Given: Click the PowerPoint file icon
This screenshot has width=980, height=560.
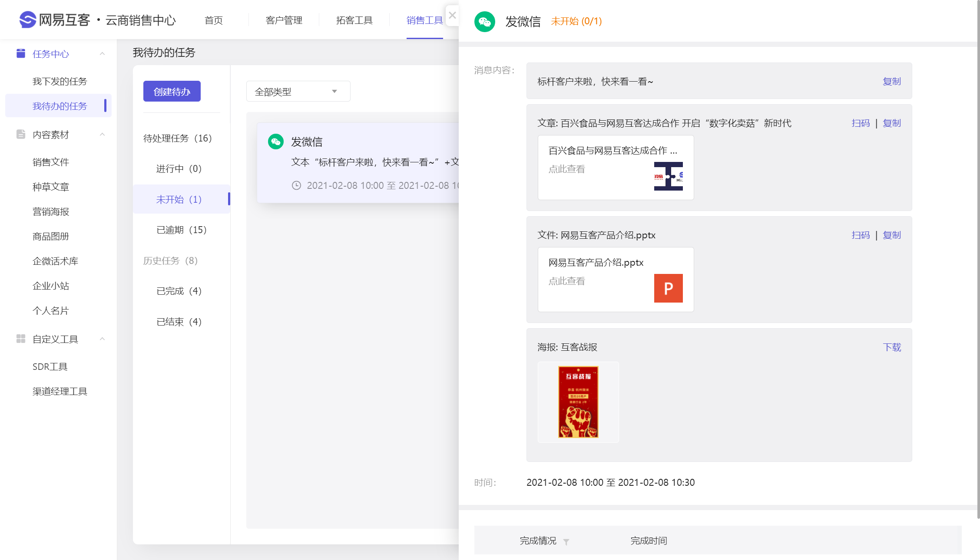Looking at the screenshot, I should click(668, 288).
